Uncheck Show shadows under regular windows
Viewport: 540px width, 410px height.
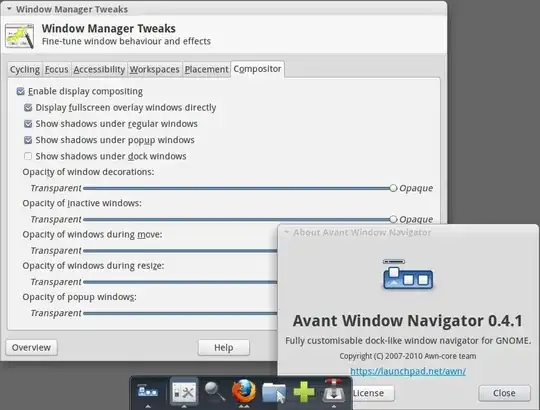point(28,124)
